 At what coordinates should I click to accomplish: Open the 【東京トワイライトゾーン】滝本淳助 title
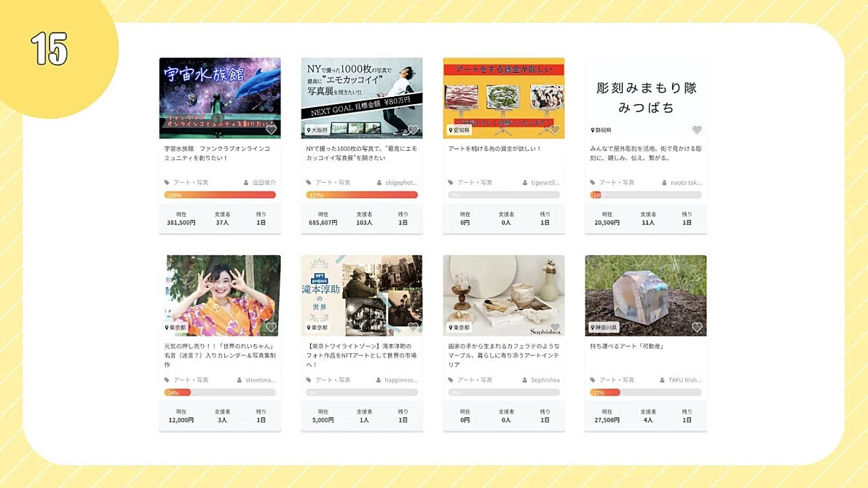pyautogui.click(x=361, y=355)
